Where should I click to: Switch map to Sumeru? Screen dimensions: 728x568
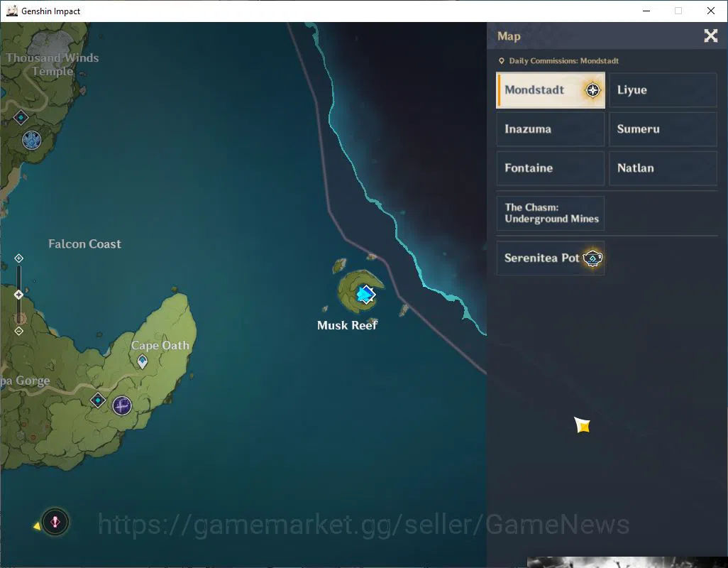point(663,129)
